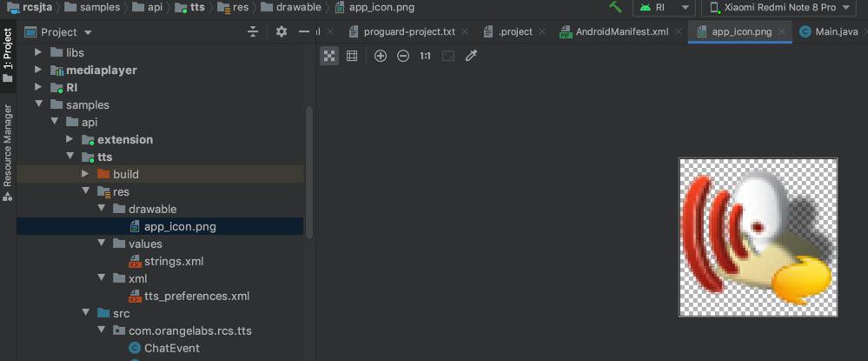Collapse the samples folder
Screen dimensions: 868x361
(38, 104)
